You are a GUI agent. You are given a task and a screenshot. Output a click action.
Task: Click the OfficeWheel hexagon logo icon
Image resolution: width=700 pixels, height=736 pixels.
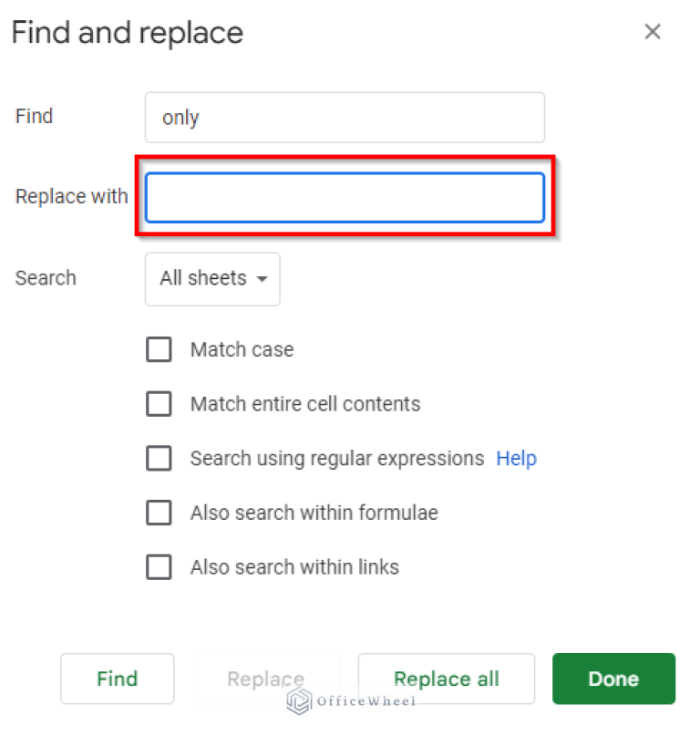pyautogui.click(x=298, y=701)
